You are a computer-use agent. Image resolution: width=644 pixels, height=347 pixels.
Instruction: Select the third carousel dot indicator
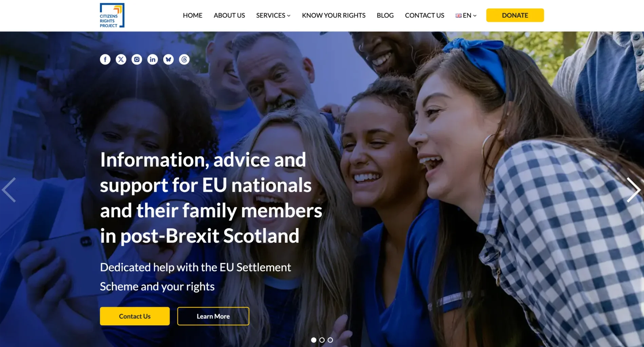click(330, 340)
